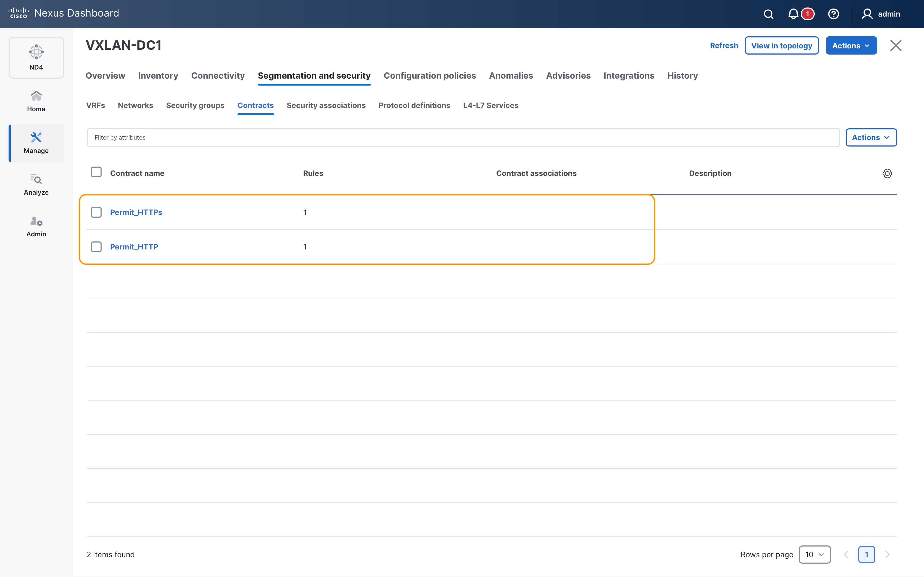Open the search magnifier icon

pyautogui.click(x=768, y=14)
